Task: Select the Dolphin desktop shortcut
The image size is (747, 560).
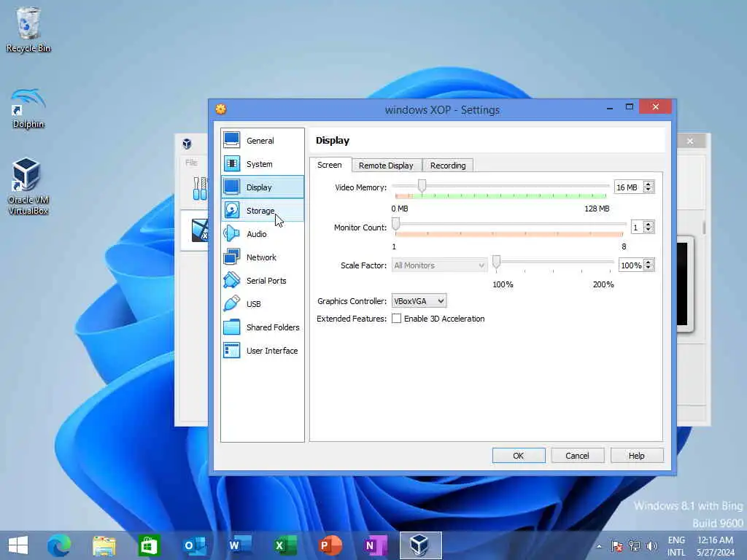Action: [x=28, y=109]
